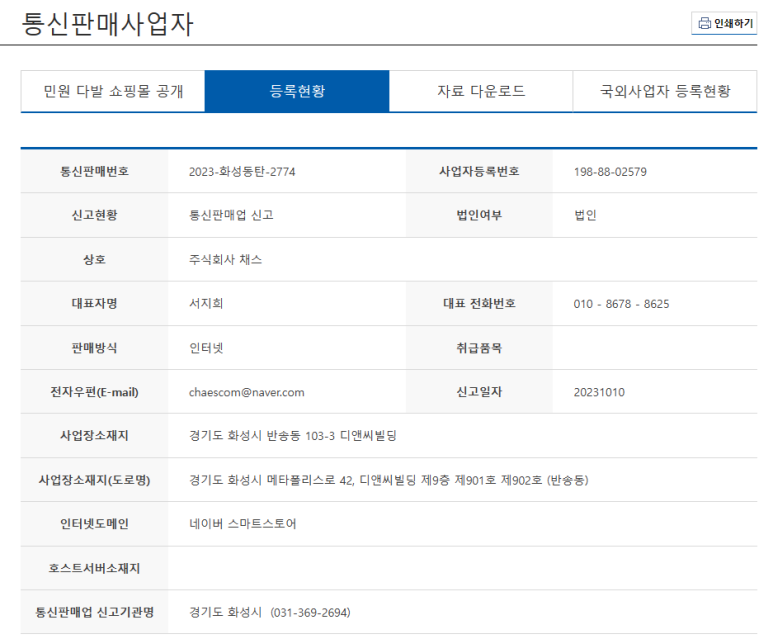
Task: Open the 국외사업자 등록현황 tab
Action: click(665, 91)
